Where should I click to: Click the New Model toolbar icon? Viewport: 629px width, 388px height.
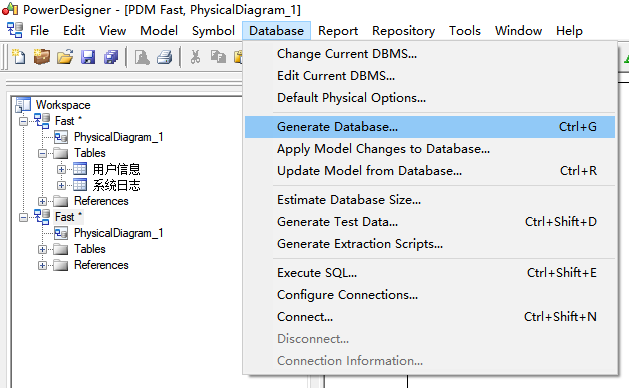coord(18,57)
